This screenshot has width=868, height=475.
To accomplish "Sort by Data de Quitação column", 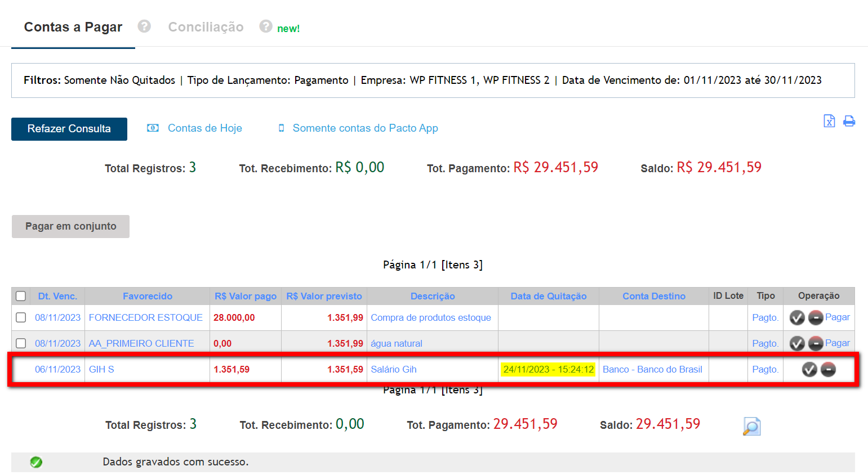I will (x=548, y=296).
